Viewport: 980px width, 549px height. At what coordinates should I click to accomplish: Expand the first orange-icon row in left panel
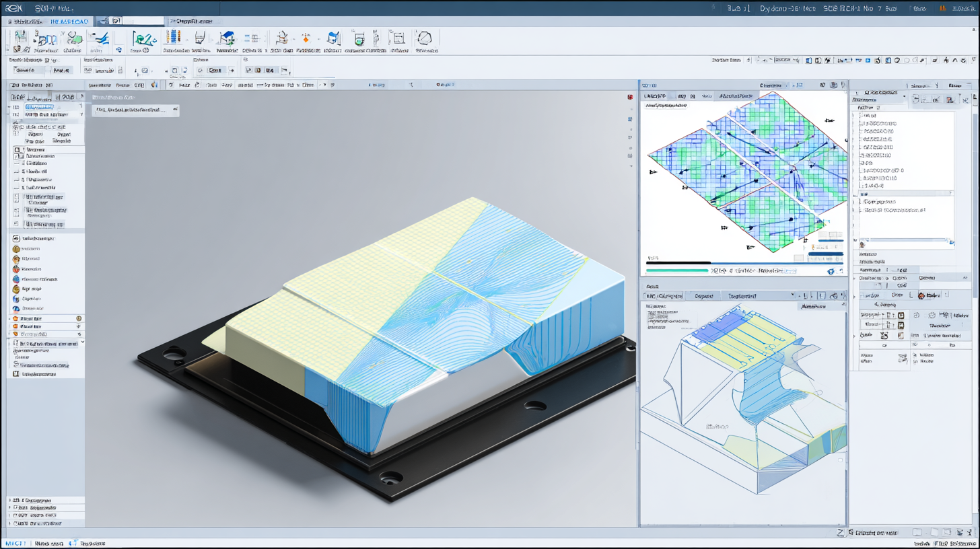[x=9, y=318]
